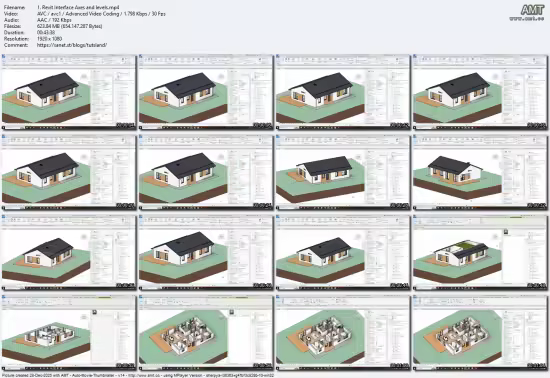This screenshot has width=550, height=378.
Task: Click the '1920 x 1080' resolution value
Action: point(49,39)
